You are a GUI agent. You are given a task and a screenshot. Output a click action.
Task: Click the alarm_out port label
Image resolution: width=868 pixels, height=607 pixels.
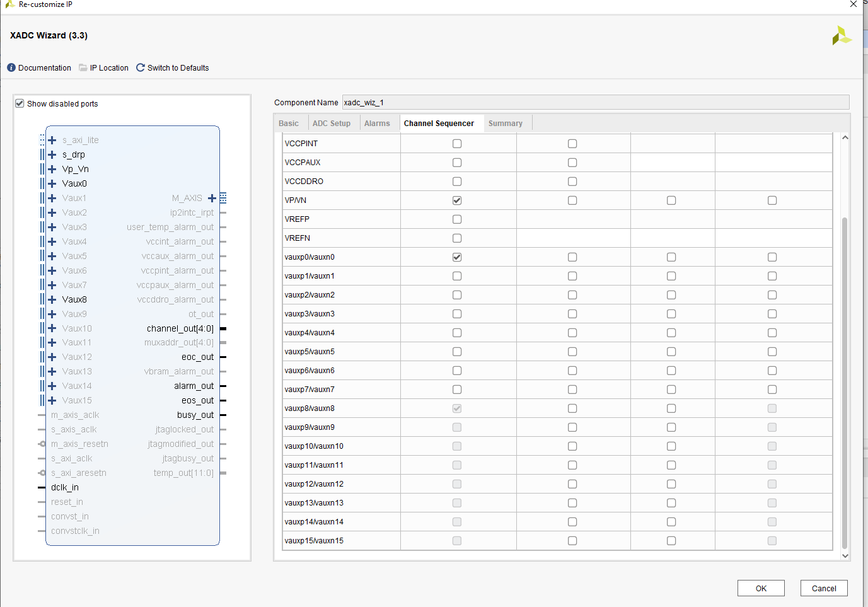click(194, 386)
